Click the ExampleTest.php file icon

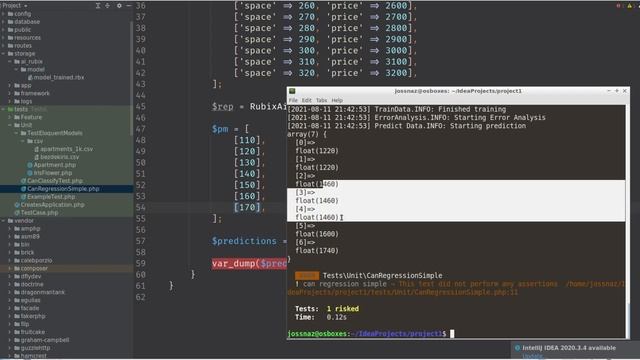(x=23, y=197)
